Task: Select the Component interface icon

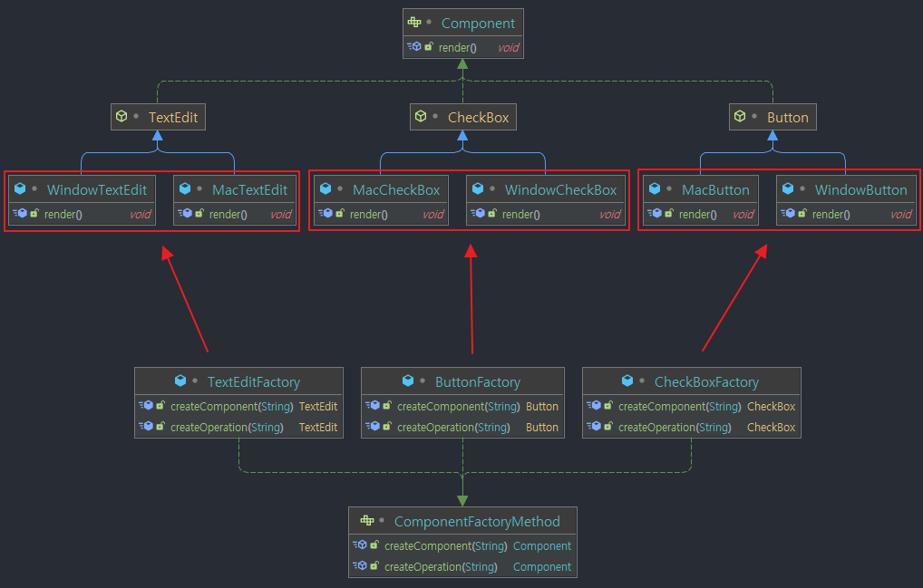Action: coord(414,23)
